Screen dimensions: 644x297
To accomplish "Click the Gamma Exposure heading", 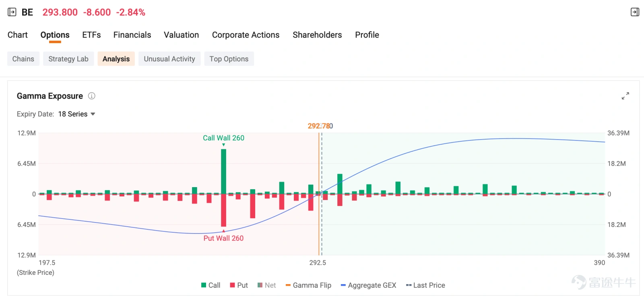I will (50, 96).
